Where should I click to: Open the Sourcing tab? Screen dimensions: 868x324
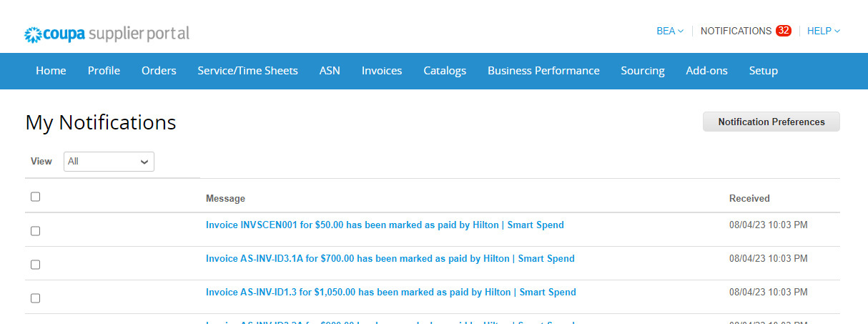(x=642, y=71)
